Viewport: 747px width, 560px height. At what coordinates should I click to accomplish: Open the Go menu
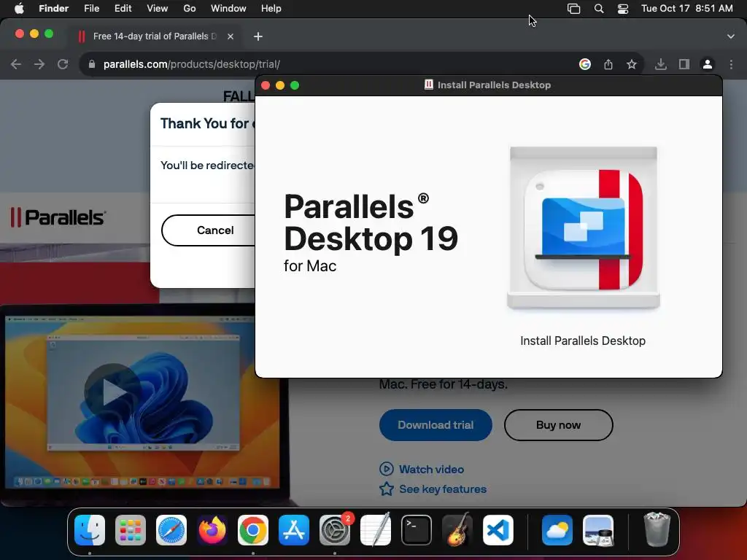click(190, 9)
